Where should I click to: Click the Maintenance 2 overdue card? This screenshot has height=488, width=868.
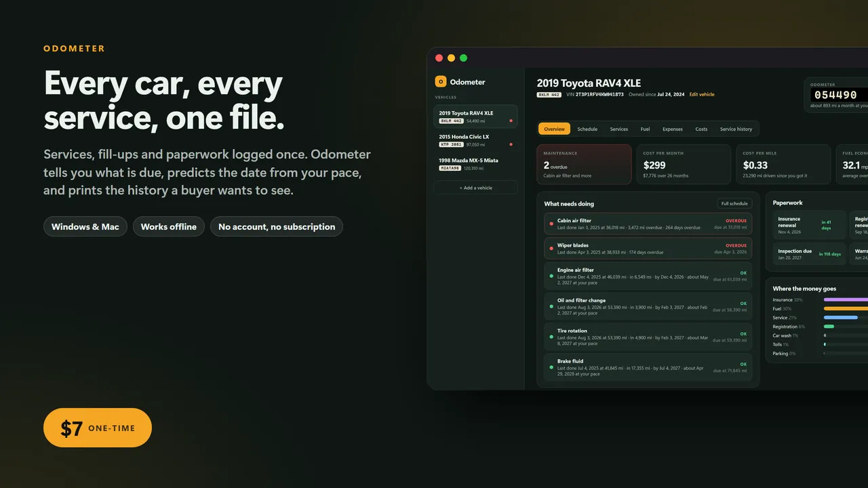pos(584,164)
